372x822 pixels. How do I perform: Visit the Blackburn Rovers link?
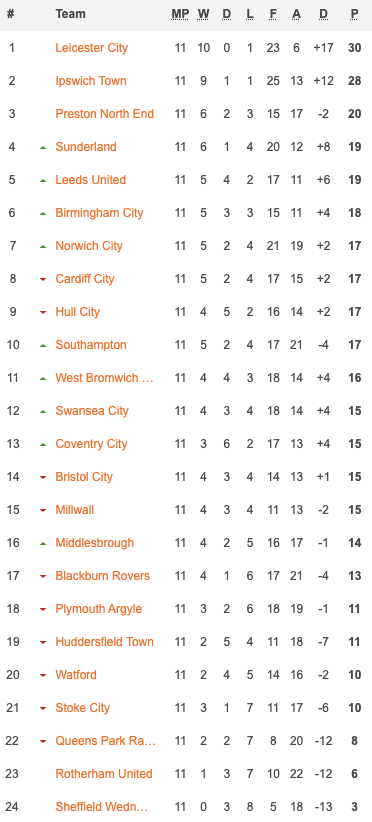click(103, 576)
